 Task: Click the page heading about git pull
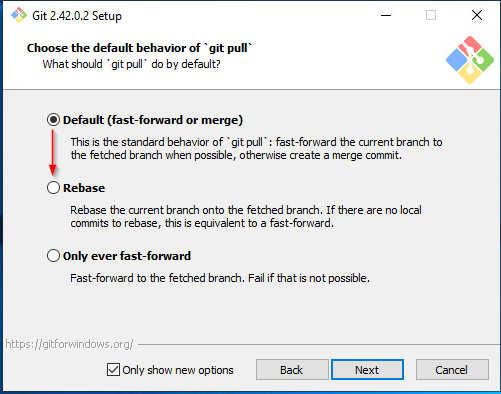tap(139, 48)
